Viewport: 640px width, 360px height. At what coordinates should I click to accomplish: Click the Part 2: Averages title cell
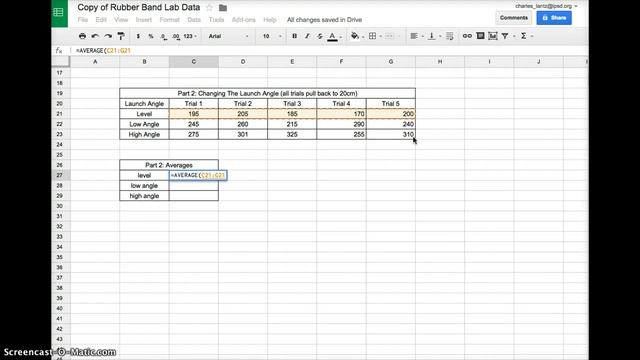point(169,165)
